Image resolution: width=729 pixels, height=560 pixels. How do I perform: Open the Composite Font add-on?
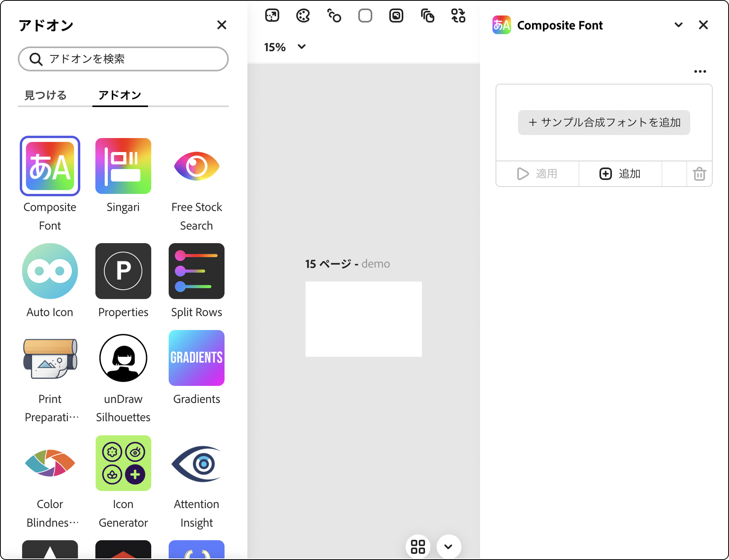click(x=50, y=166)
